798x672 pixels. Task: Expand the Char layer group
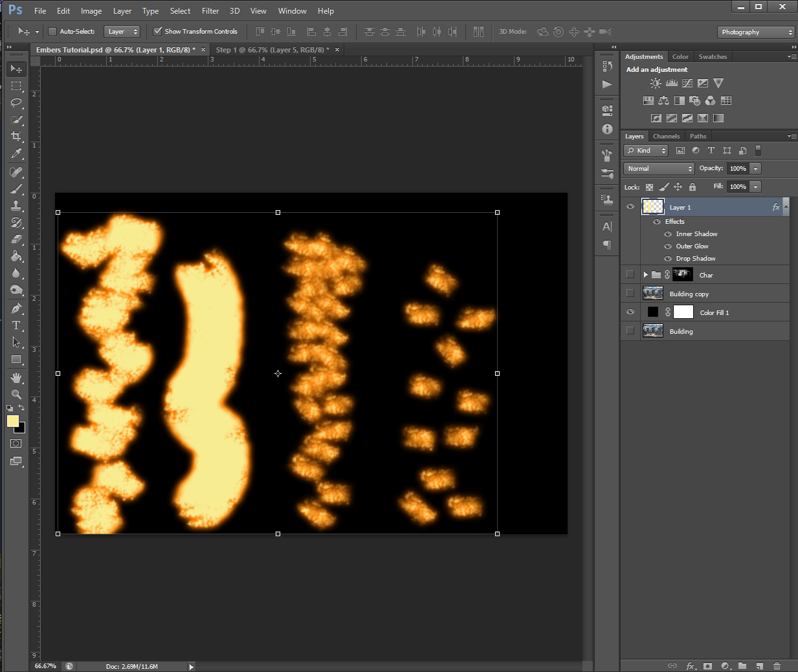(x=645, y=275)
